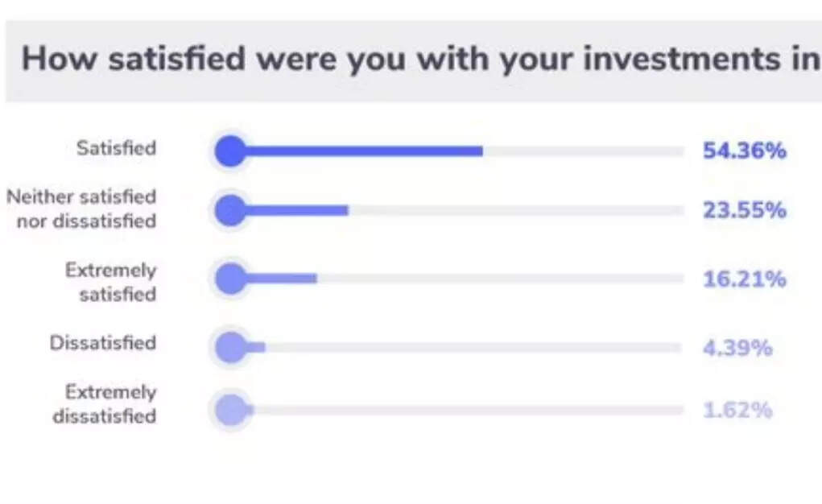Click the Neither satisfied nor dissatisfied bar knob
The height and width of the screenshot is (504, 822).
click(230, 211)
